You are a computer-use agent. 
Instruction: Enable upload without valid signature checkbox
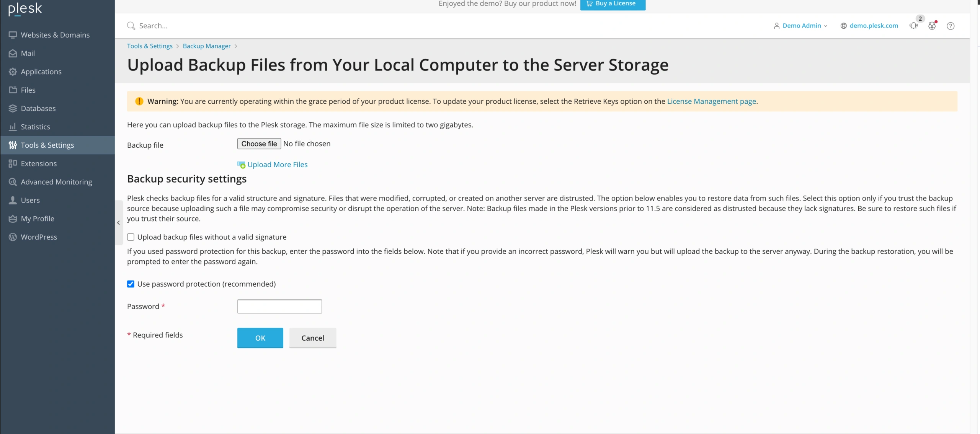click(131, 237)
